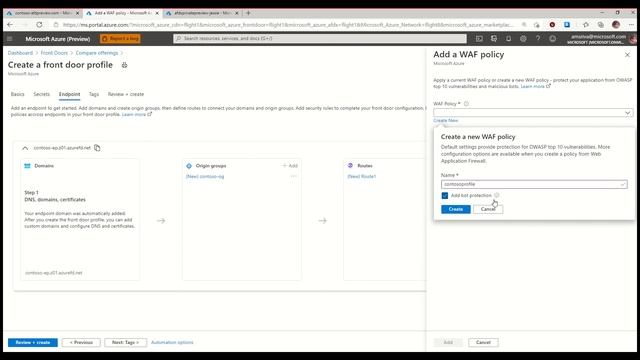This screenshot has width=640, height=360.
Task: Cancel the Create a new WAF policy popup
Action: point(488,209)
